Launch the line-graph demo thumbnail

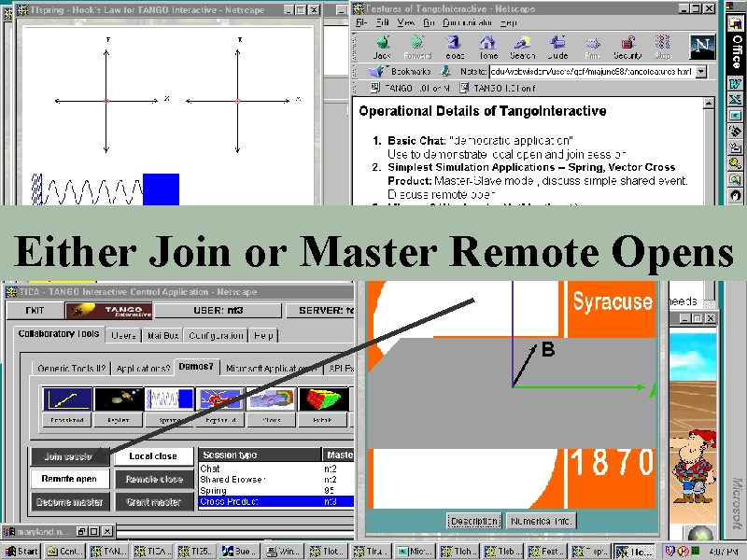pyautogui.click(x=67, y=399)
